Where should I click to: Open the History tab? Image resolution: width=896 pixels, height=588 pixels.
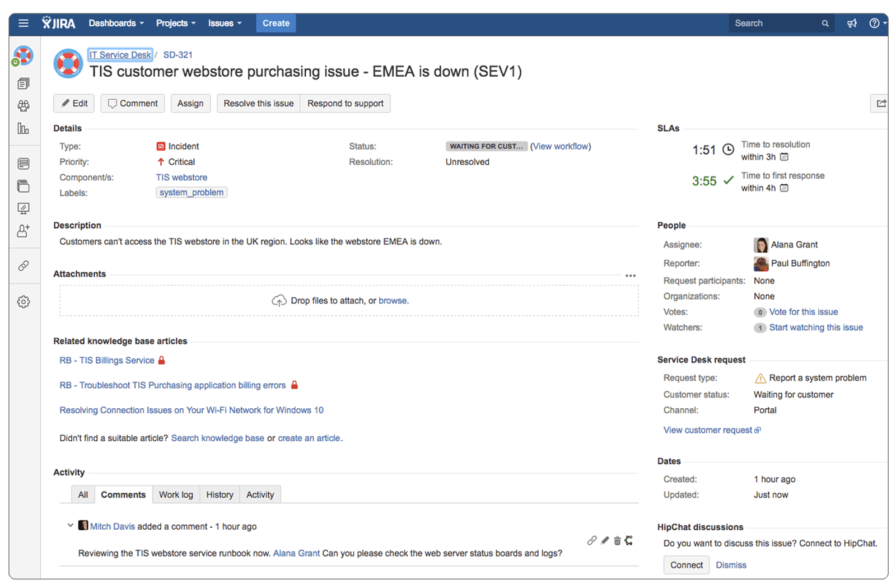(220, 494)
